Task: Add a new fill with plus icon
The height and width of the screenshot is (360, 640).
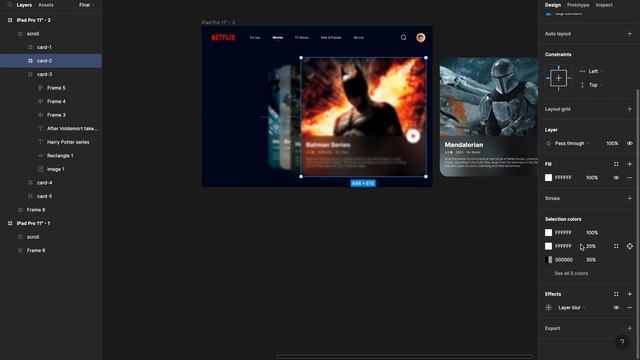Action: 629,164
